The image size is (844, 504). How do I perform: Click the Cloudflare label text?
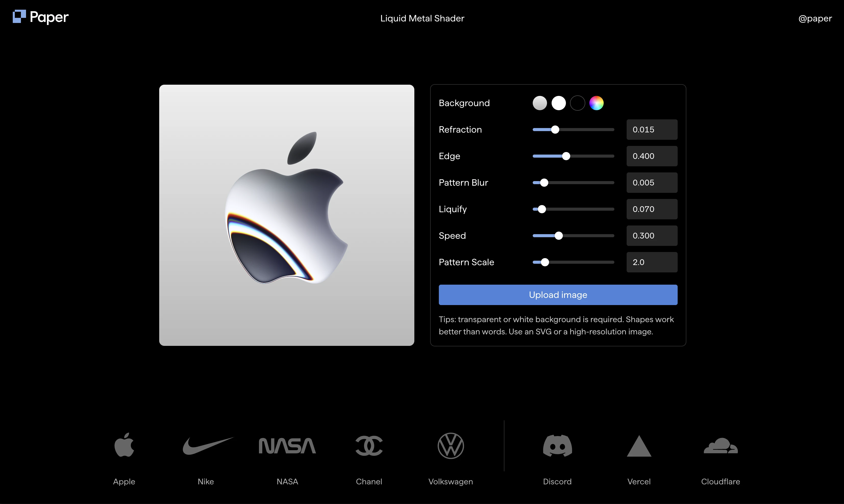[x=721, y=481]
